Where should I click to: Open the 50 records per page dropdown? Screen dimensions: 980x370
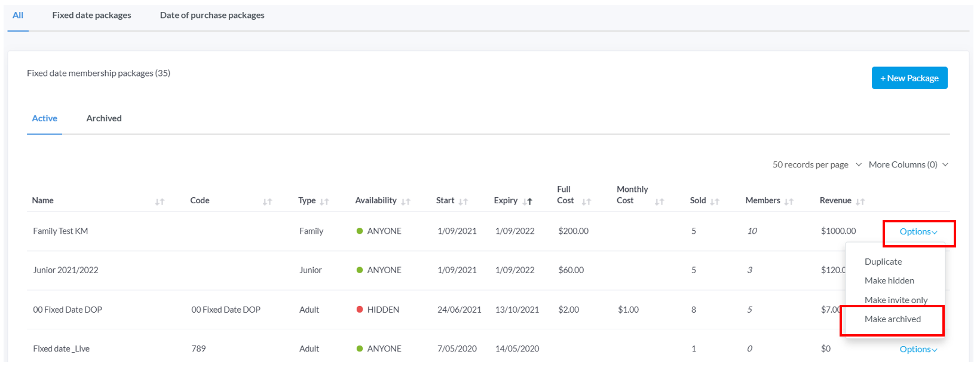pyautogui.click(x=817, y=164)
